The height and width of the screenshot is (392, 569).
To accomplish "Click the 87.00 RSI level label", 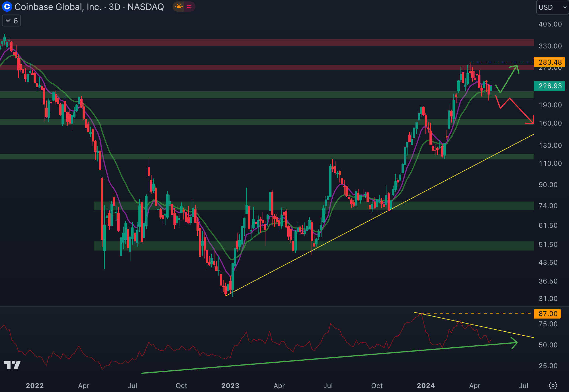I will [547, 314].
